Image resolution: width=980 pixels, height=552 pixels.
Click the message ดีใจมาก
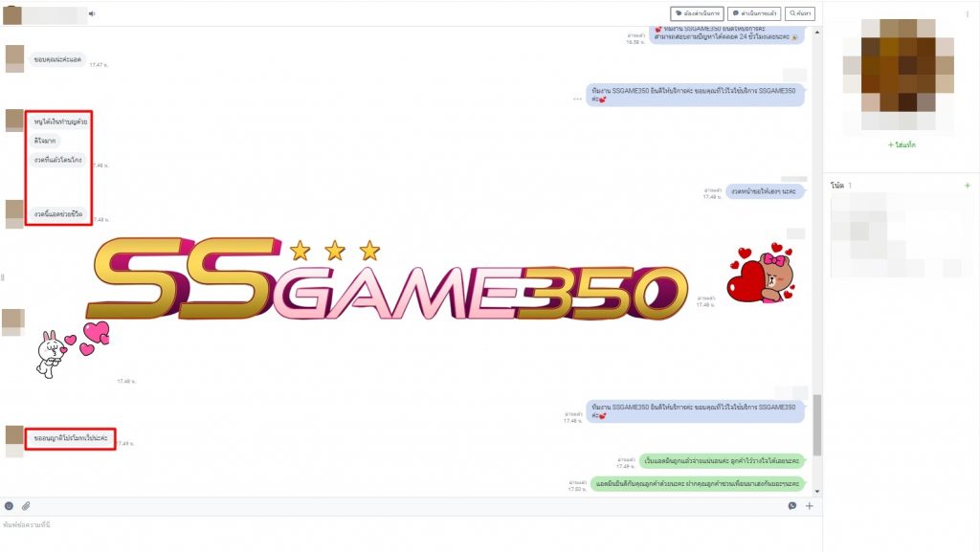[44, 141]
